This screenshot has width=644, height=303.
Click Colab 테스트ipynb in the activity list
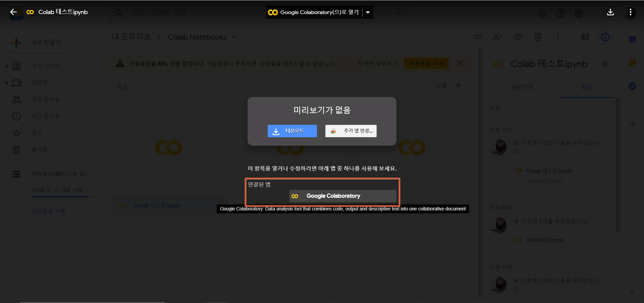(549, 171)
